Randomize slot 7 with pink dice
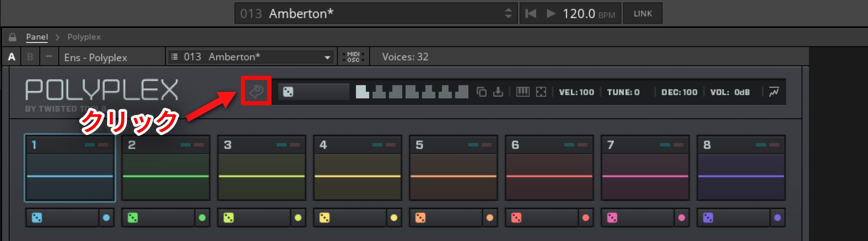Screen dimensions: 868x241 612,217
